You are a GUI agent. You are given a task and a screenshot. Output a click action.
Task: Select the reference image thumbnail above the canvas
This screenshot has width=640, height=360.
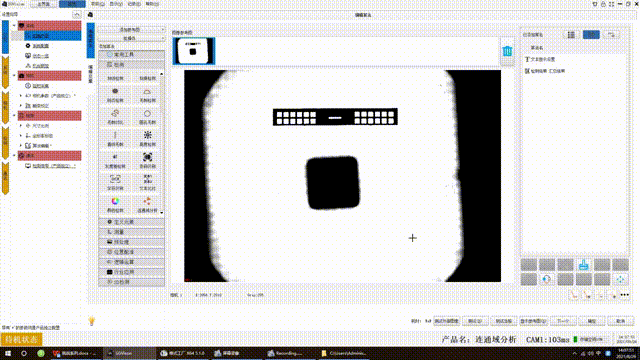[x=194, y=51]
